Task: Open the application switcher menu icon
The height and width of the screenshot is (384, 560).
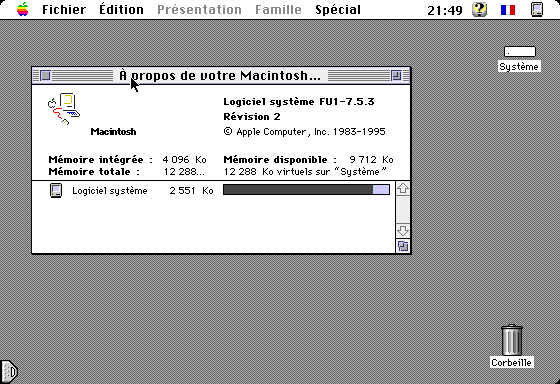Action: tap(536, 9)
